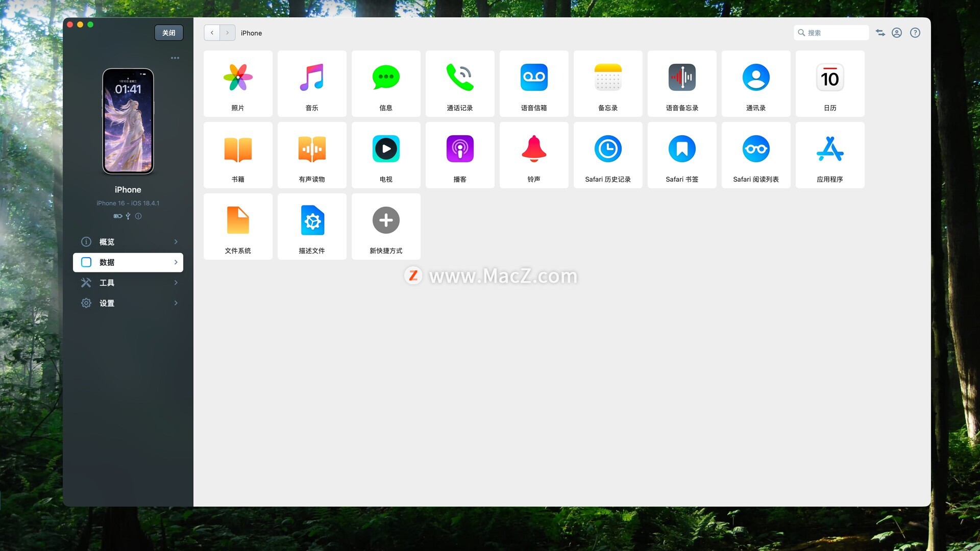Expand the 工具 row chevron
The width and height of the screenshot is (980, 551).
[176, 283]
